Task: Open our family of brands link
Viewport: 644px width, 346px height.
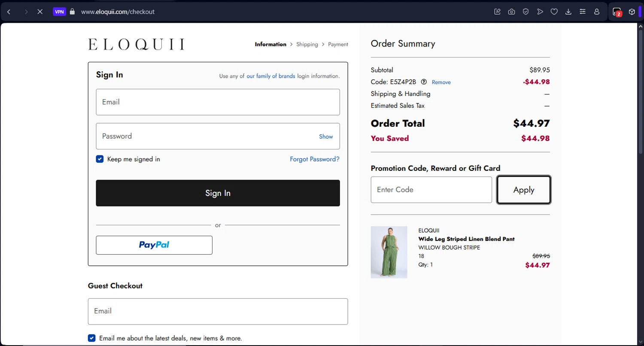Action: 270,76
